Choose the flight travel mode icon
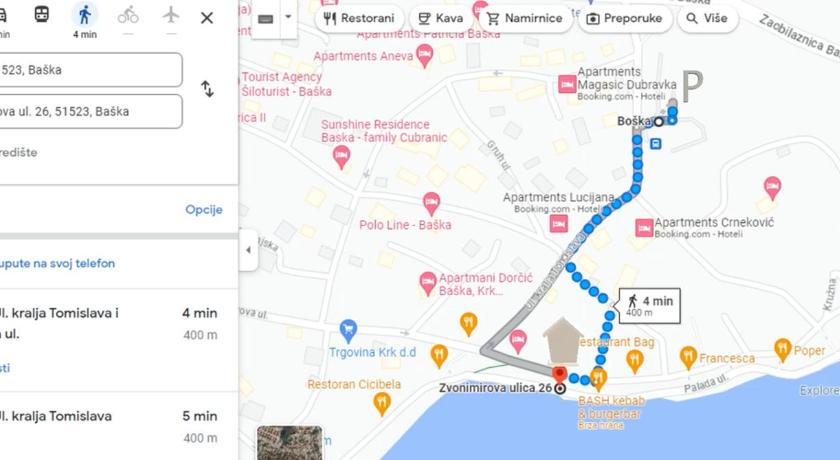Image resolution: width=840 pixels, height=460 pixels. point(171,15)
